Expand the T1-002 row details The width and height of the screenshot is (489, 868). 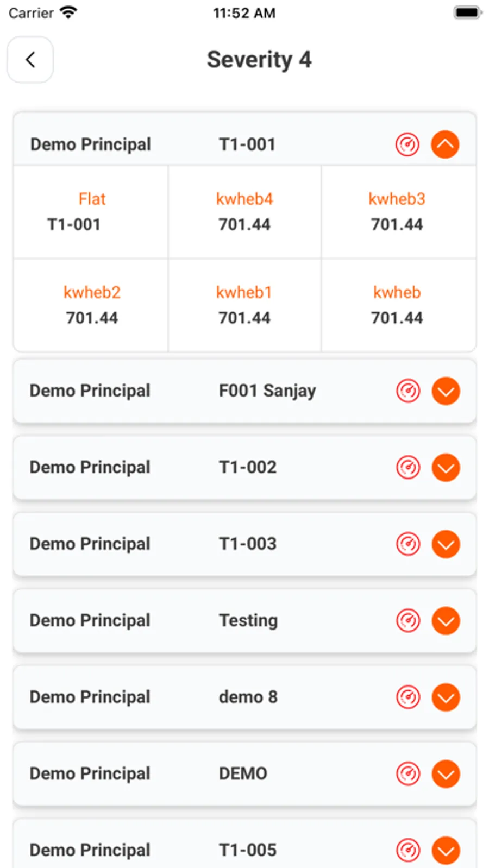pyautogui.click(x=446, y=468)
